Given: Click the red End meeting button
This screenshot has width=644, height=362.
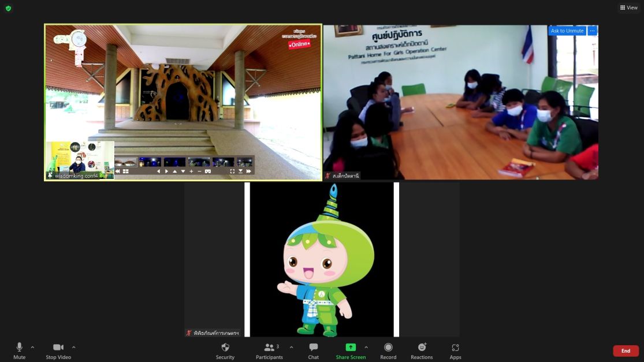Looking at the screenshot, I should coord(626,351).
